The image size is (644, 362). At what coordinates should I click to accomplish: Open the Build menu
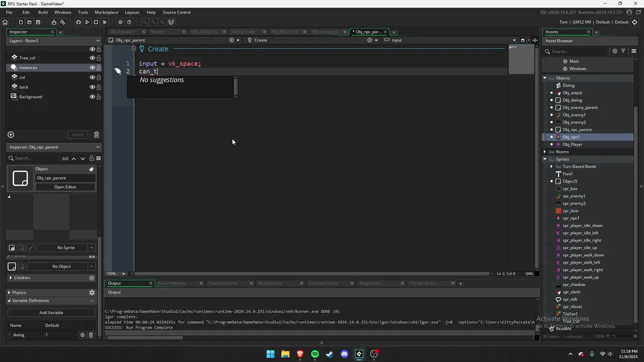pyautogui.click(x=43, y=12)
